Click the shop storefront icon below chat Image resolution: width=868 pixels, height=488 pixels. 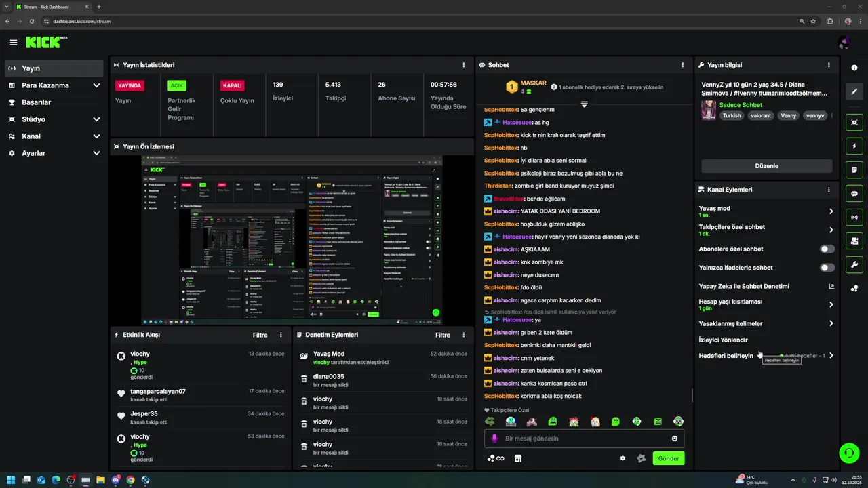pyautogui.click(x=518, y=458)
